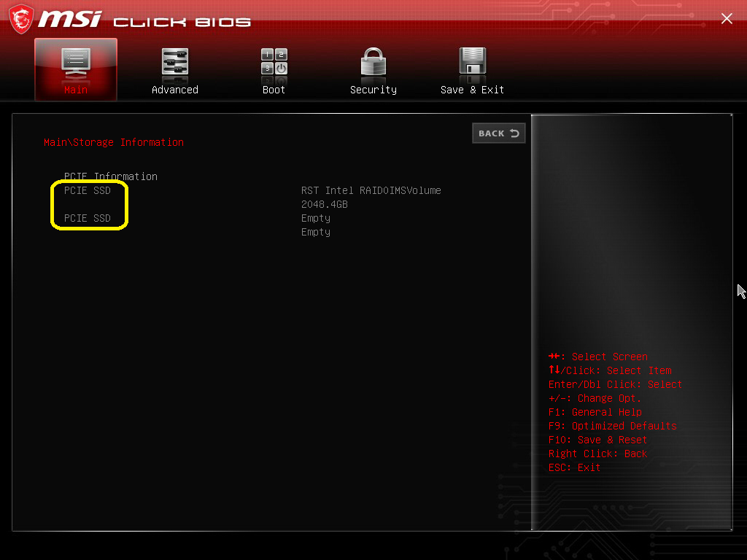Click the RST Intel RAID0IMSVolume value
The image size is (747, 560).
[371, 190]
